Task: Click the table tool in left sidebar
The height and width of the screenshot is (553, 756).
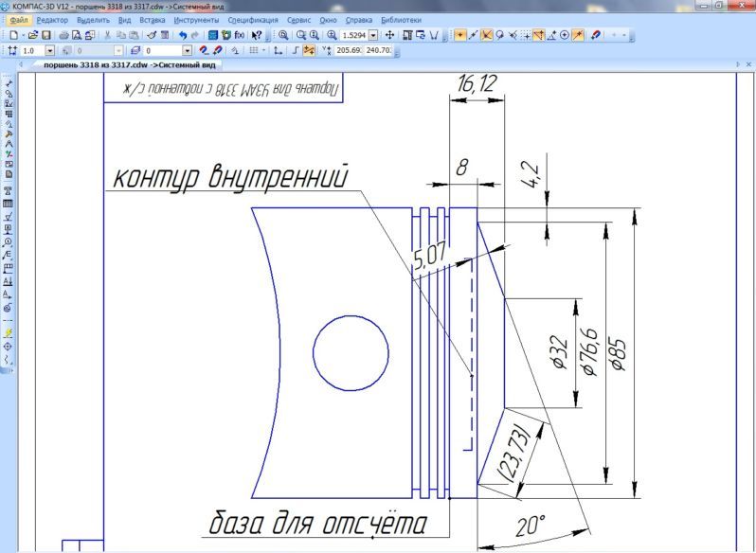Action: click(8, 203)
